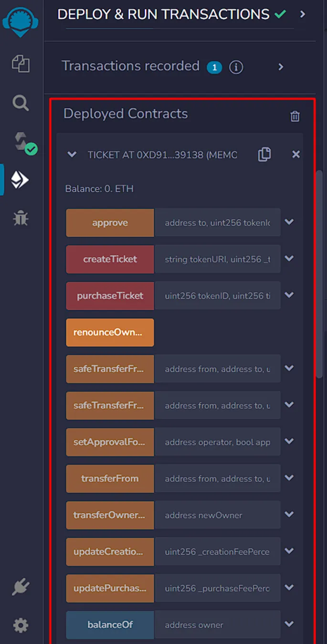Open the Settings gear icon
327x644 pixels.
(21, 625)
